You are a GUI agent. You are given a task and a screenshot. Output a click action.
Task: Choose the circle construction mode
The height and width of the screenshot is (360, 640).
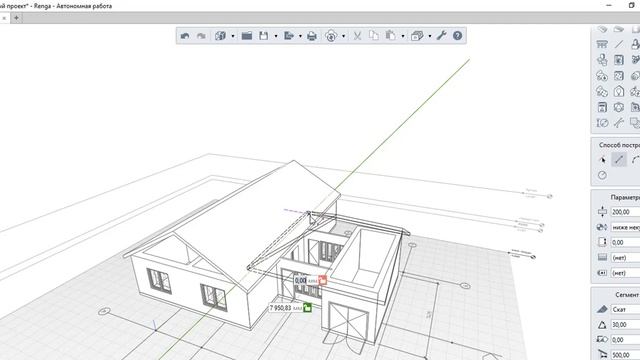pyautogui.click(x=602, y=176)
